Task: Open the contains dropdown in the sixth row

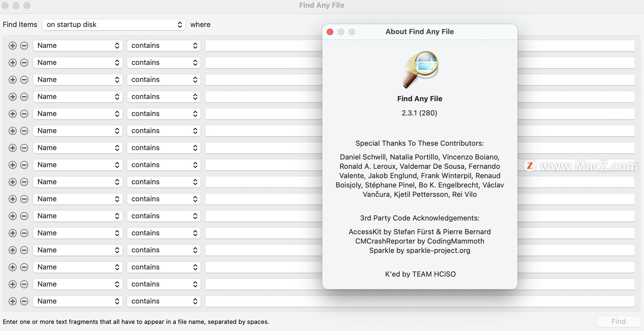Action: click(x=164, y=131)
